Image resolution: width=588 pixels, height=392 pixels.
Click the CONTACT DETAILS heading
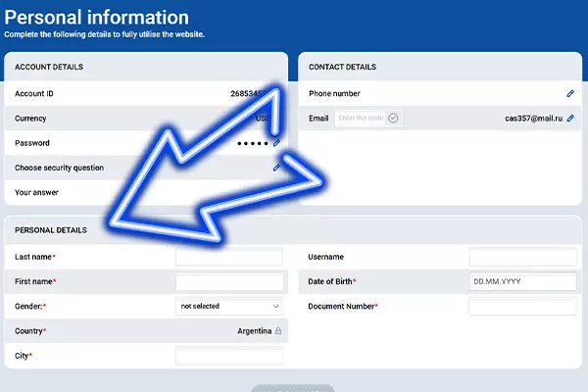point(342,67)
